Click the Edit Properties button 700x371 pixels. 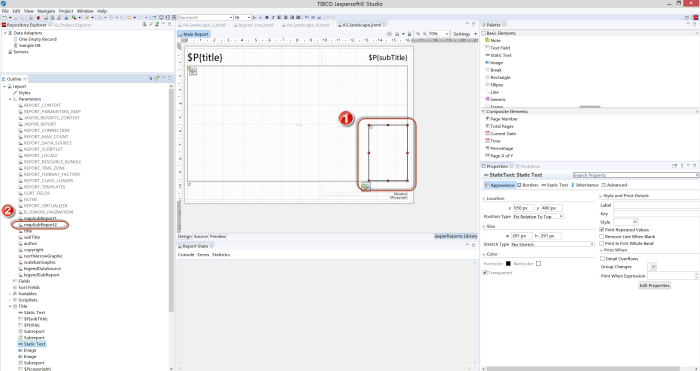tap(654, 285)
